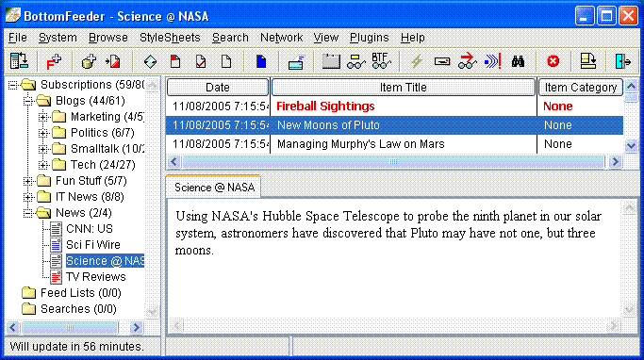This screenshot has width=644, height=360.
Task: Open the StyleSheets menu
Action: click(x=170, y=38)
